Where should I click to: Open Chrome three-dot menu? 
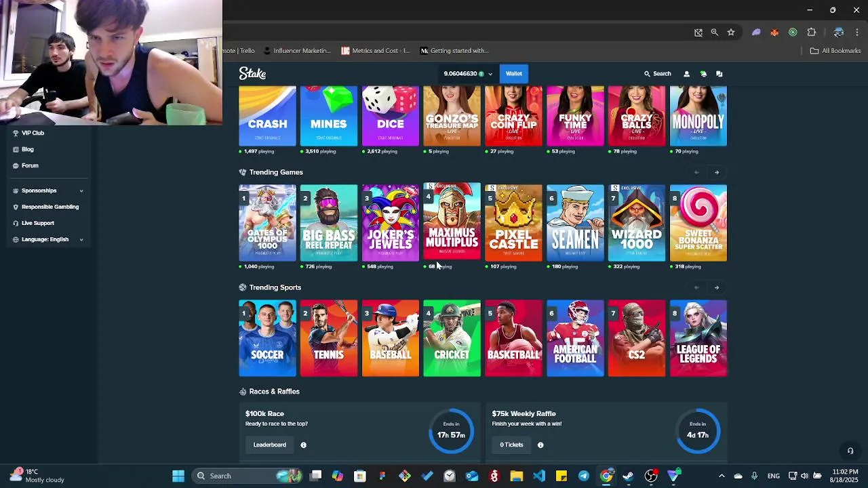click(857, 32)
